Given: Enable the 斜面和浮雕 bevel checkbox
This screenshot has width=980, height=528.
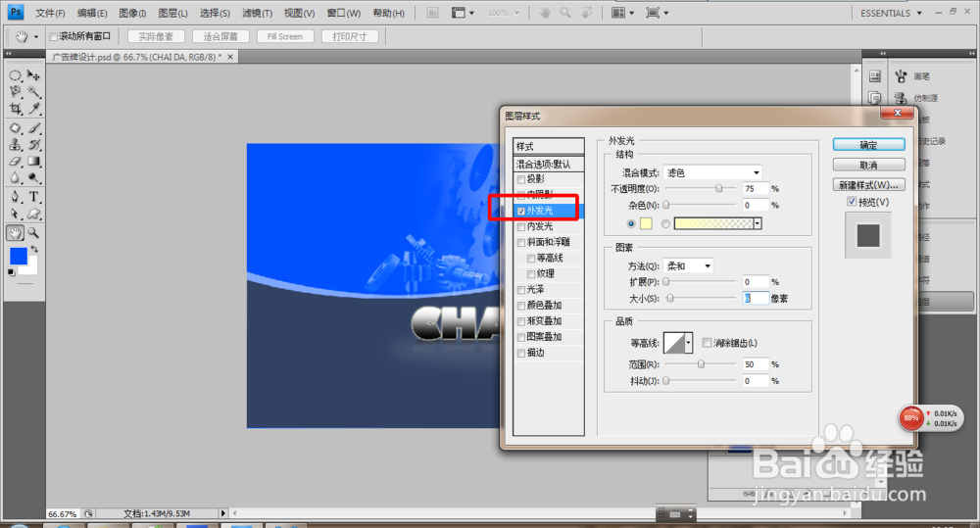Looking at the screenshot, I should [521, 243].
